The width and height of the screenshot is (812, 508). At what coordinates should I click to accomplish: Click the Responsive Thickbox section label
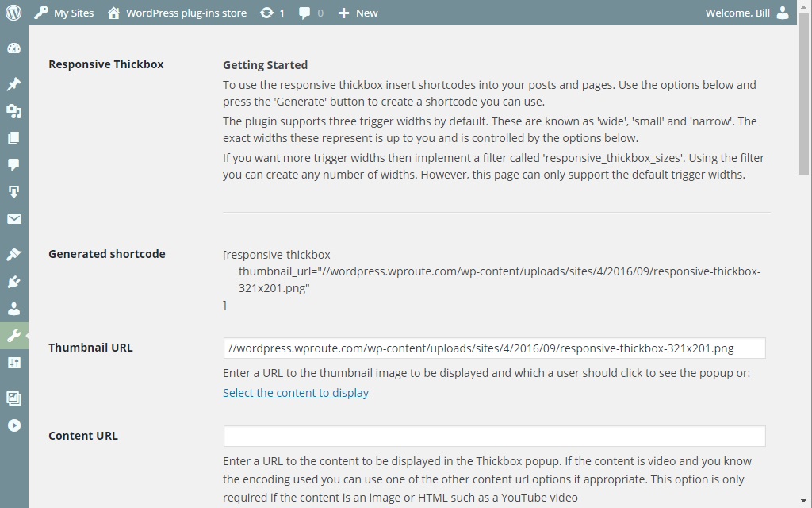(x=105, y=64)
